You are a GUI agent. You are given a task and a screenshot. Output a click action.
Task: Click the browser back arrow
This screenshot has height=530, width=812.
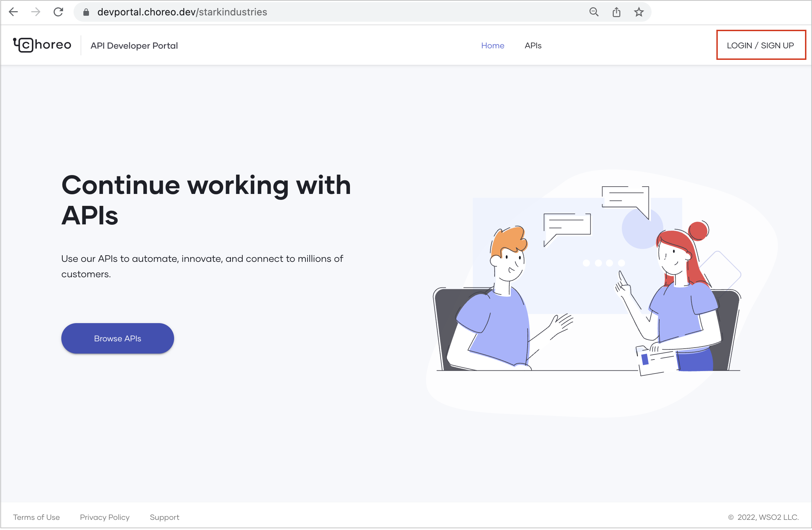point(13,12)
